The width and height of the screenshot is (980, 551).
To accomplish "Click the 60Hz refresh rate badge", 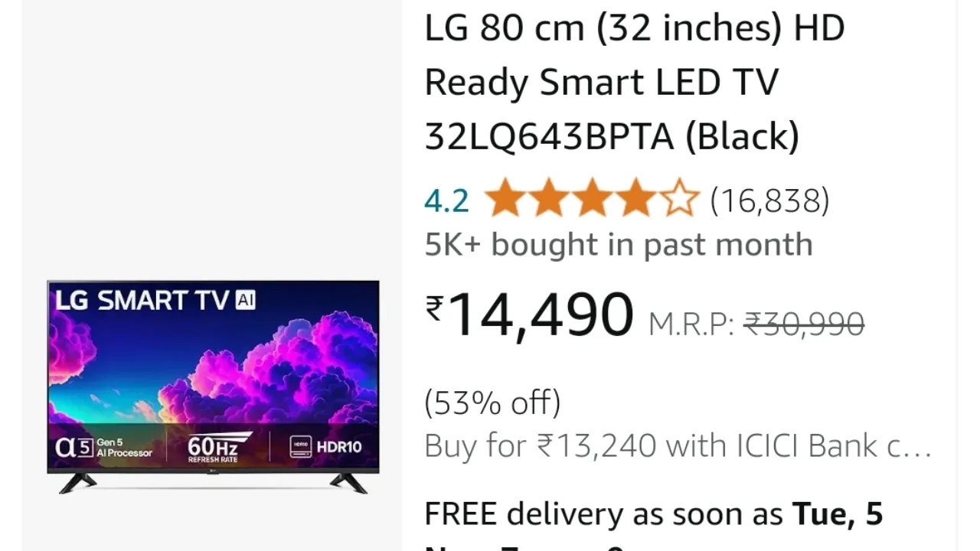I will [x=218, y=447].
